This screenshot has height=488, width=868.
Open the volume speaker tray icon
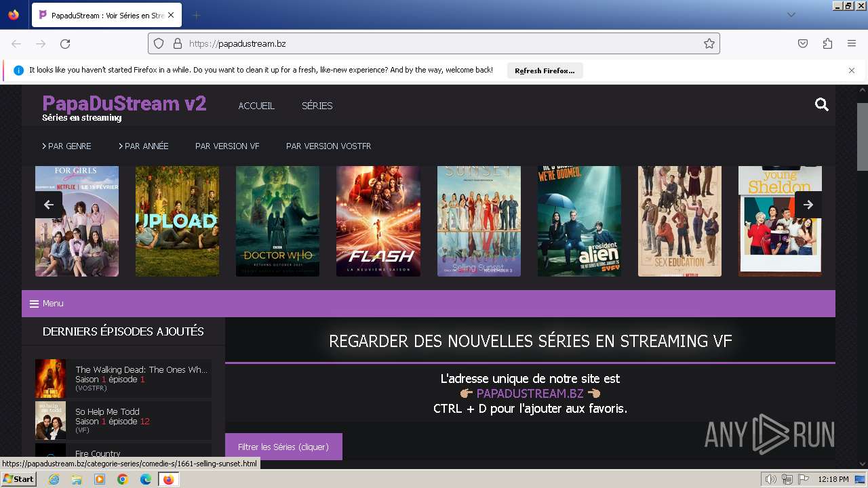(771, 479)
